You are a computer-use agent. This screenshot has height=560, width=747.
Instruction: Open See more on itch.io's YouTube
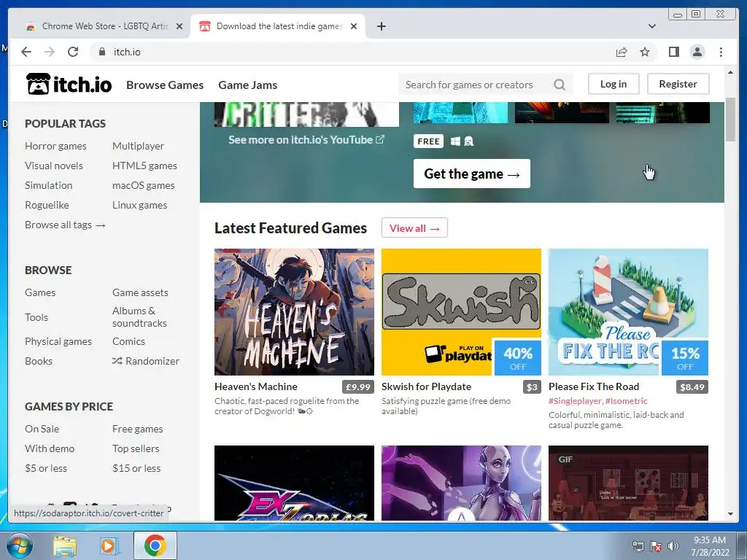point(306,139)
